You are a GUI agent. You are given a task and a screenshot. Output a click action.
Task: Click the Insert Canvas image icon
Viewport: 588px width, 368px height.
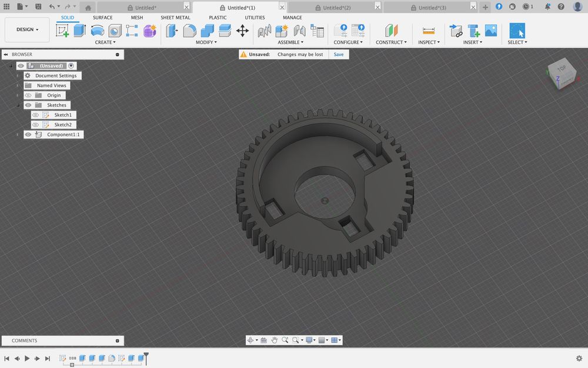[491, 31]
